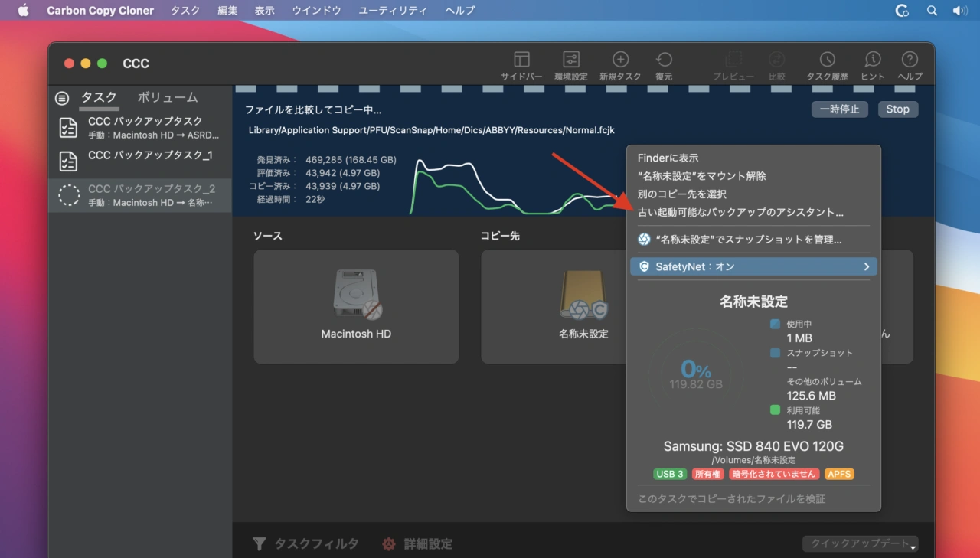Open the 編集 menu
The image size is (980, 558).
pos(227,11)
